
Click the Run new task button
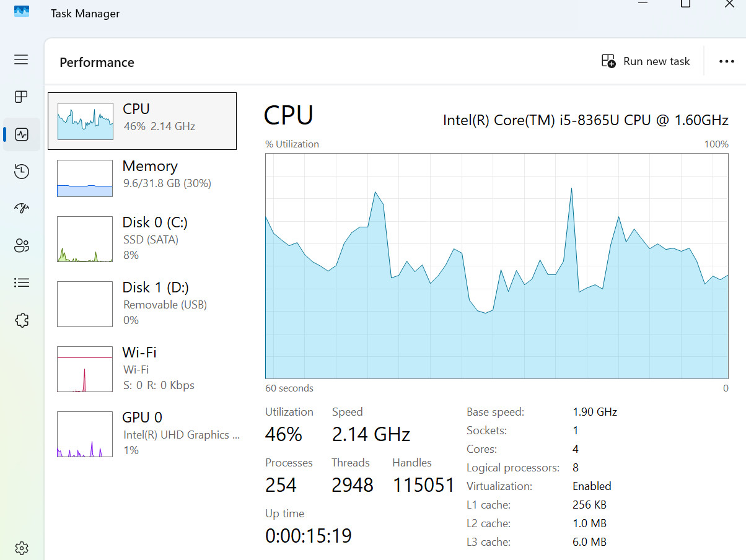point(646,61)
